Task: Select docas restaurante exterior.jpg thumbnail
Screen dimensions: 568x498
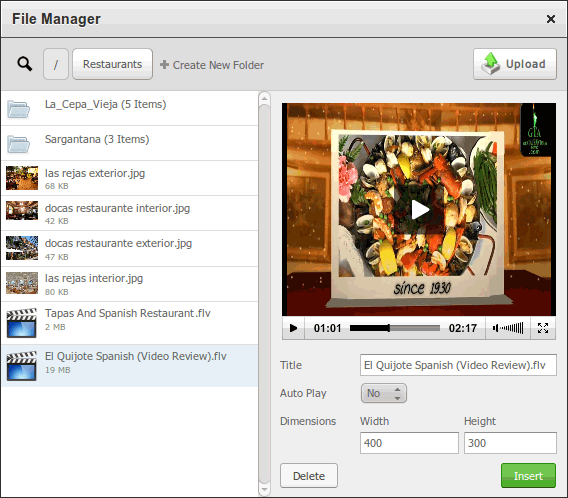Action: tap(22, 248)
